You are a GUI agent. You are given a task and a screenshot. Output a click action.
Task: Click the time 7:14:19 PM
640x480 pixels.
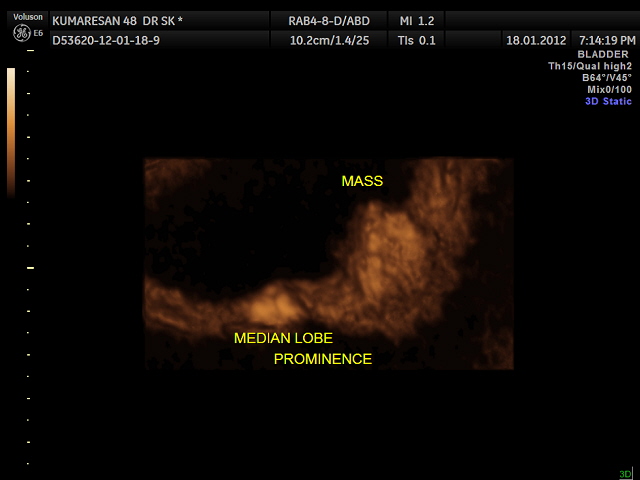point(607,41)
